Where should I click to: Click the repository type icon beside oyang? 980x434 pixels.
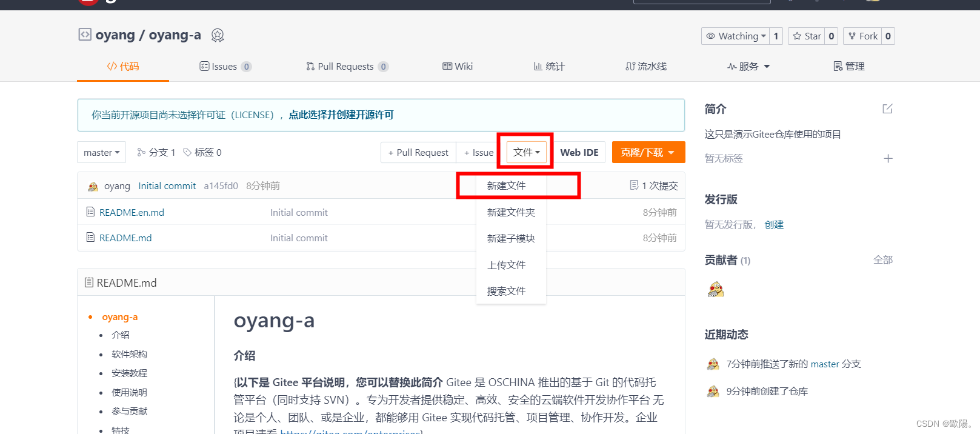(85, 35)
